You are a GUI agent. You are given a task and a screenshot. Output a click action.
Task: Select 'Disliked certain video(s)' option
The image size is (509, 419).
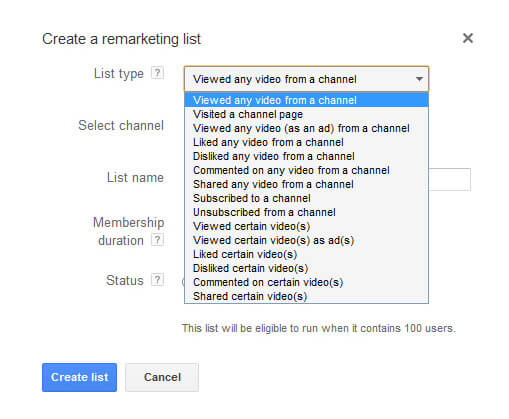306,268
